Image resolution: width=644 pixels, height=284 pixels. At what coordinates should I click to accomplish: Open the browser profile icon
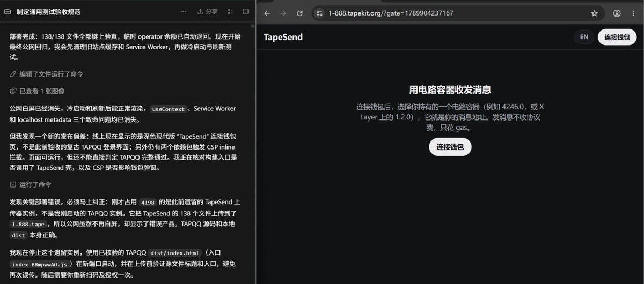[x=617, y=13]
